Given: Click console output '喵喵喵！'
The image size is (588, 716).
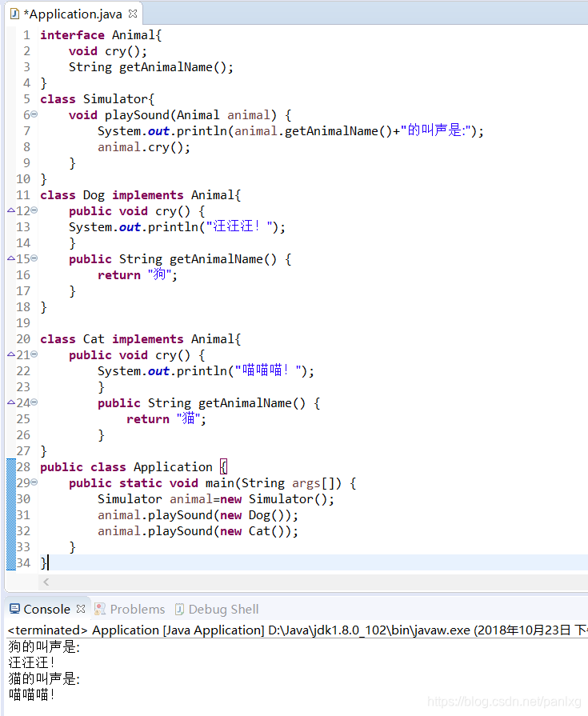Looking at the screenshot, I should 32,694.
